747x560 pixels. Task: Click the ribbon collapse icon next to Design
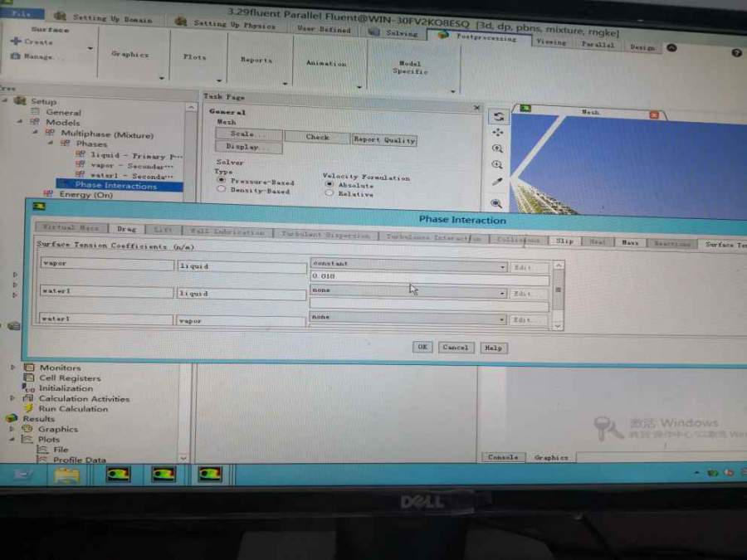(671, 47)
